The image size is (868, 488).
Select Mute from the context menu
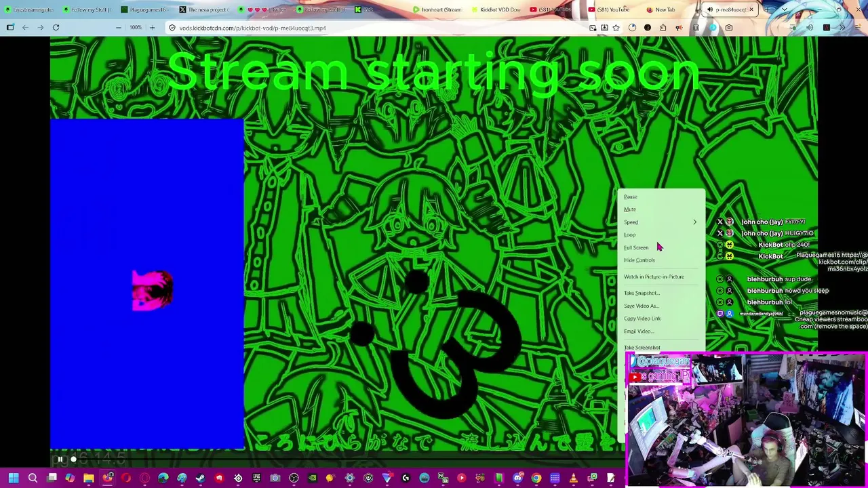coord(630,209)
